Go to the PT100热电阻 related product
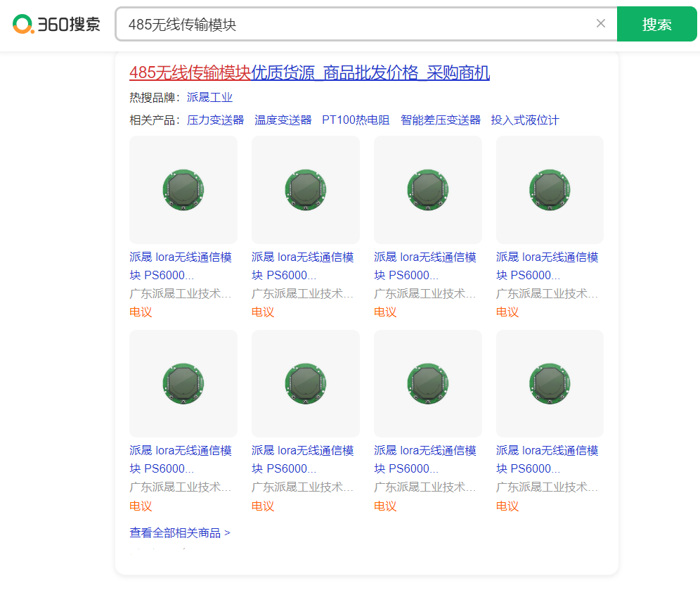This screenshot has height=595, width=700. coord(356,120)
